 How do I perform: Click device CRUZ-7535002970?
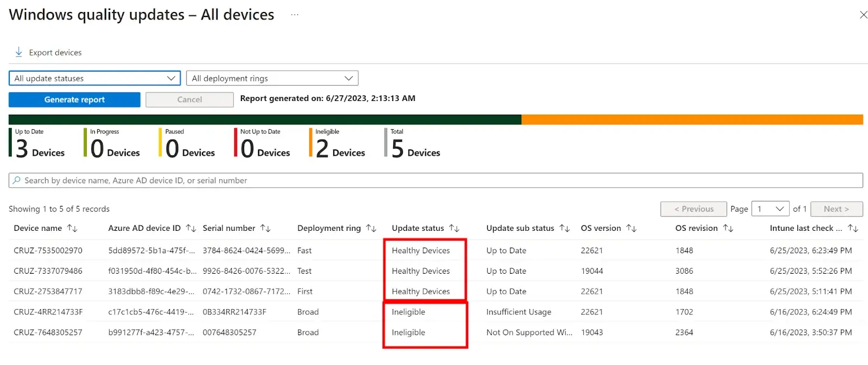click(48, 250)
